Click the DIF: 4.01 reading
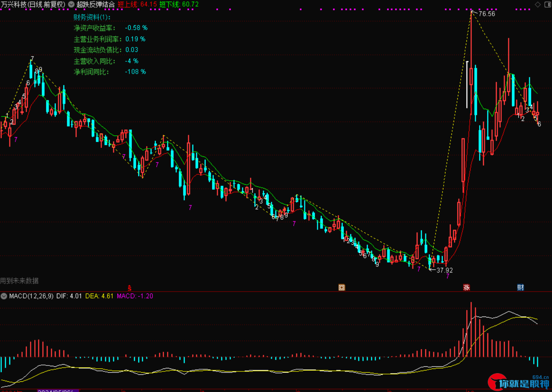 69,296
